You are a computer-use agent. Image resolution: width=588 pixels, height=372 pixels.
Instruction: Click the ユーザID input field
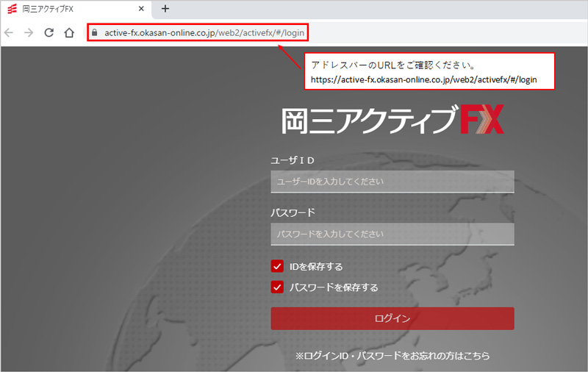(x=392, y=182)
